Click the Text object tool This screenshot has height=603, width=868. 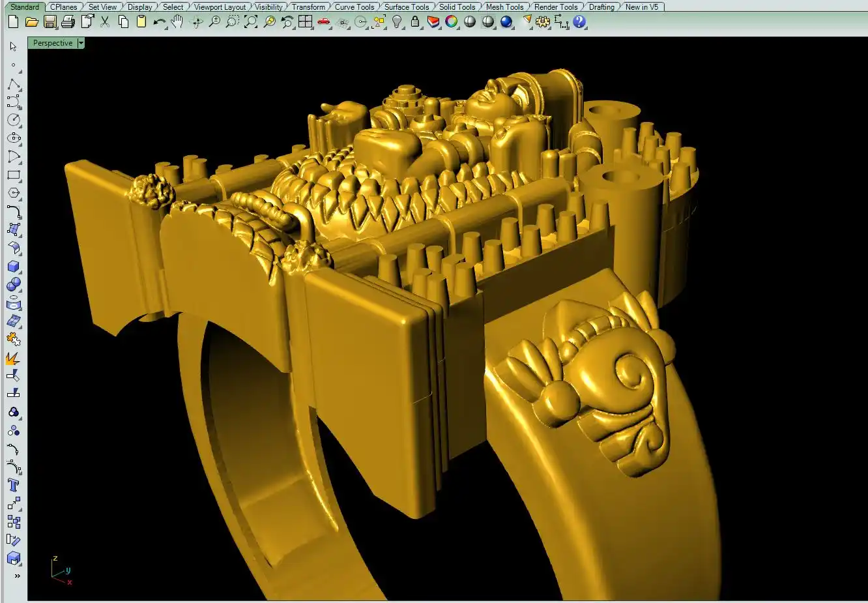point(14,485)
